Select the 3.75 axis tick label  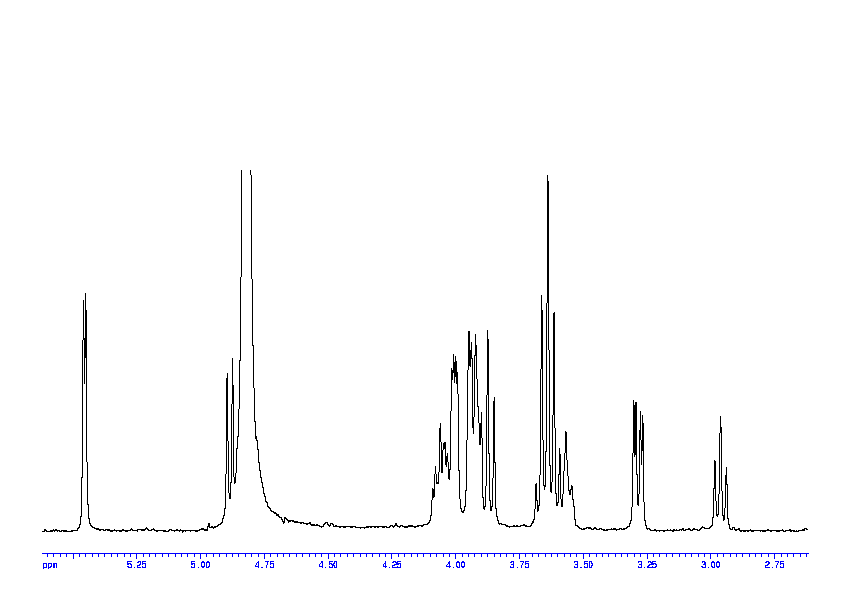(519, 565)
